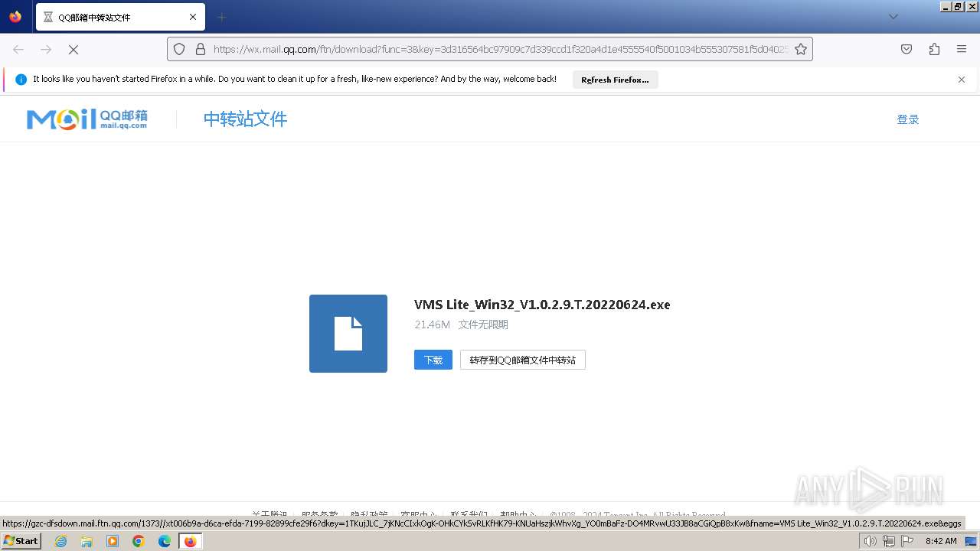Open network connection tray icon
Screen dimensions: 980x551
click(x=888, y=541)
